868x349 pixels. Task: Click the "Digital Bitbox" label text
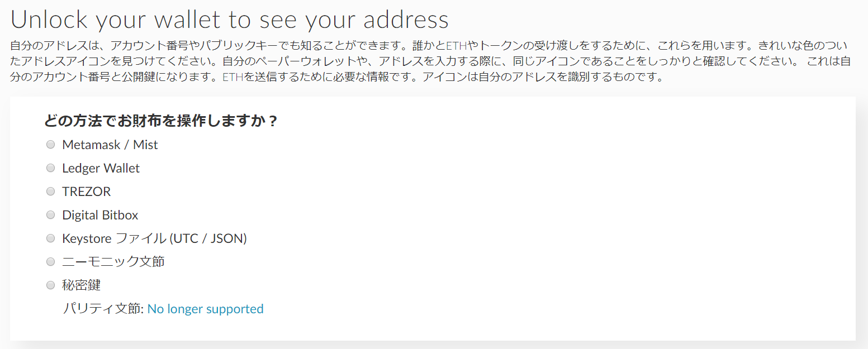[x=100, y=215]
